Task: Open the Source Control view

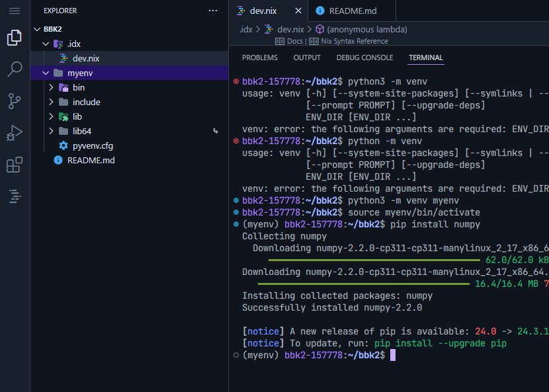Action: 15,101
